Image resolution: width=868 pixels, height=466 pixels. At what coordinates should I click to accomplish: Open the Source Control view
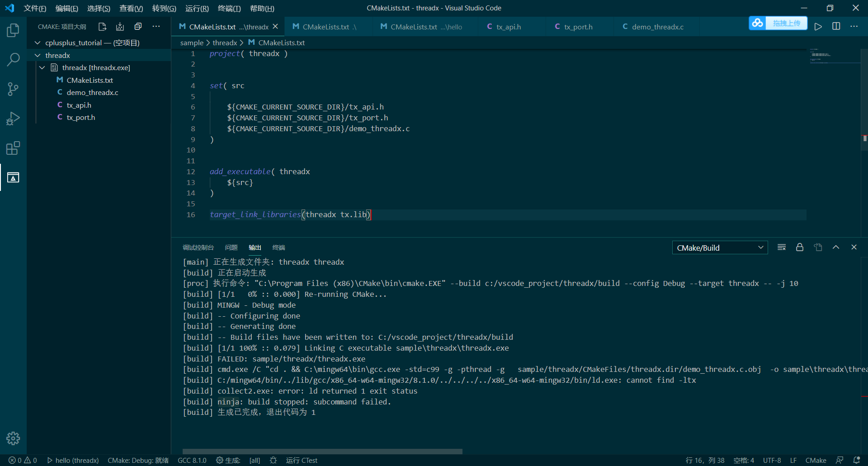coord(13,89)
